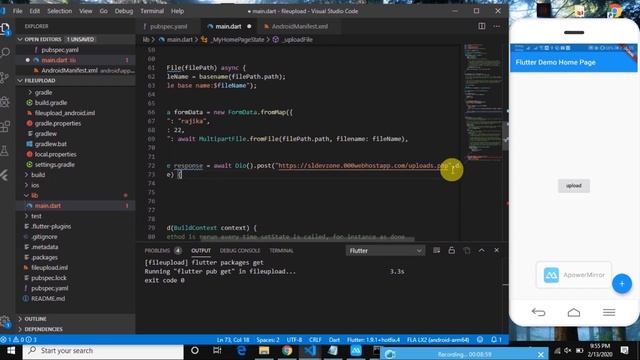Change indentation via Spaces: 2
This screenshot has height=360, width=640.
[268, 340]
